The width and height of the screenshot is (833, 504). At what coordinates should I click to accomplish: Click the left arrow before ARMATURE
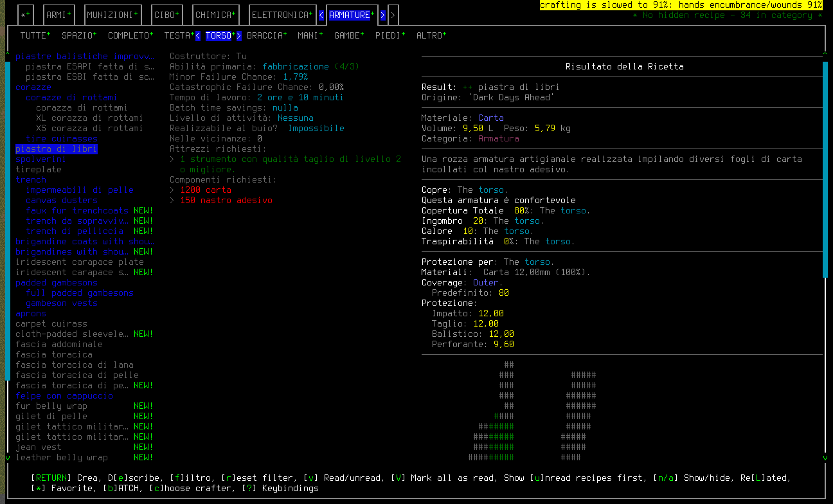tap(321, 15)
